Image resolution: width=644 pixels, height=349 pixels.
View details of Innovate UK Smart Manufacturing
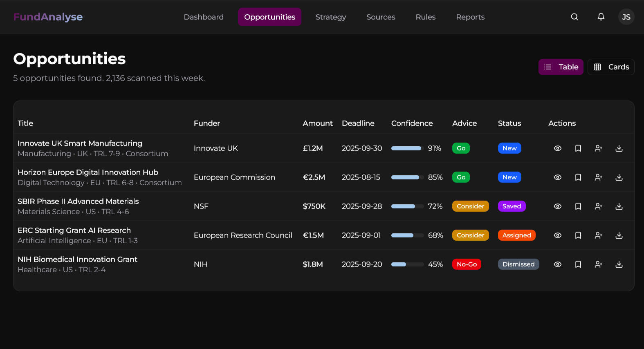click(x=558, y=148)
